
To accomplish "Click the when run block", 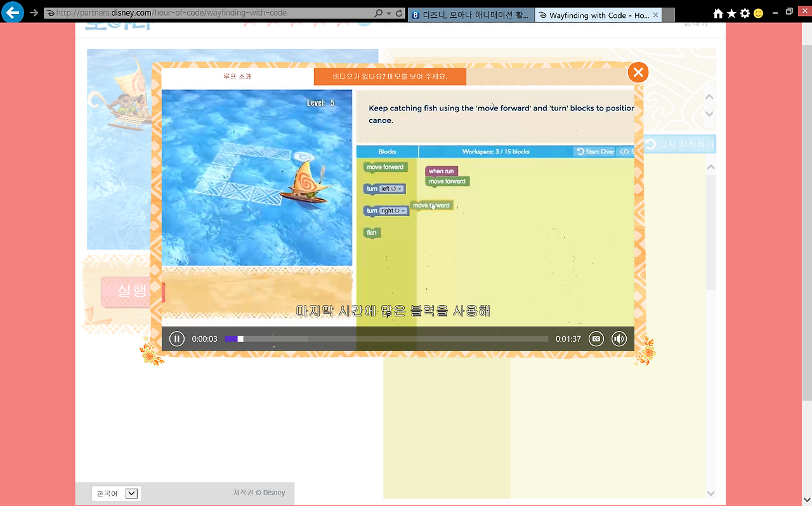I will pyautogui.click(x=441, y=171).
